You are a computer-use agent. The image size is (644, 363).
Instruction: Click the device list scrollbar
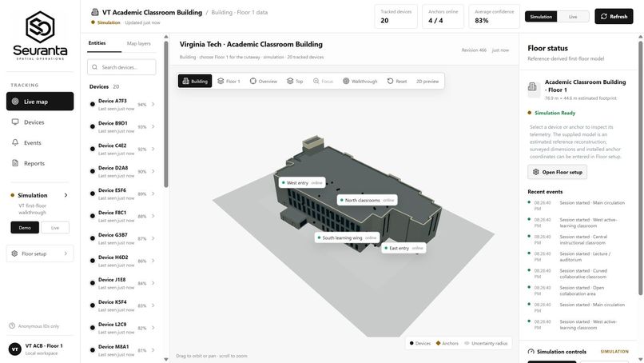point(166,114)
